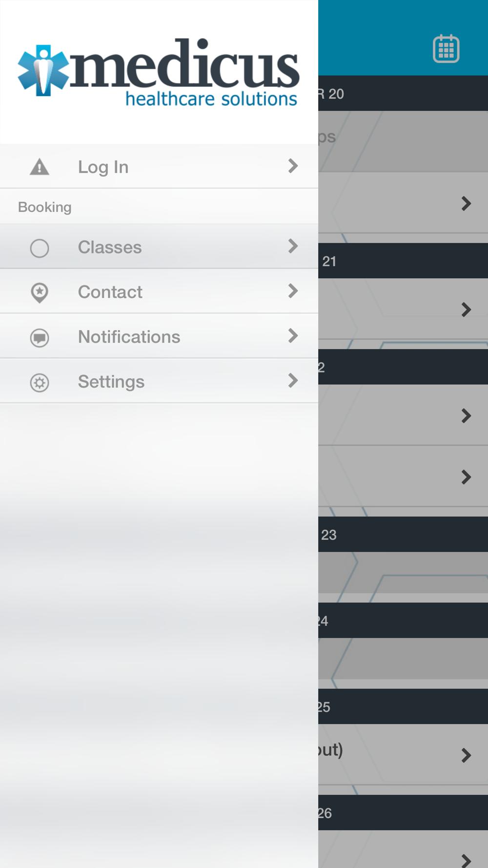This screenshot has height=868, width=488.
Task: Tap the gear icon for Settings
Action: (x=40, y=382)
